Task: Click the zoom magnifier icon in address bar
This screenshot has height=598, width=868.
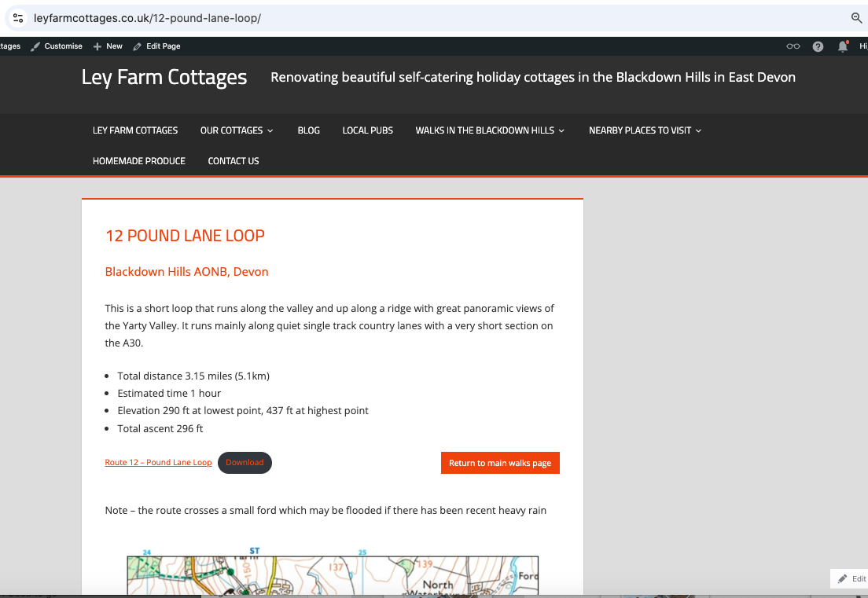Action: 857,18
